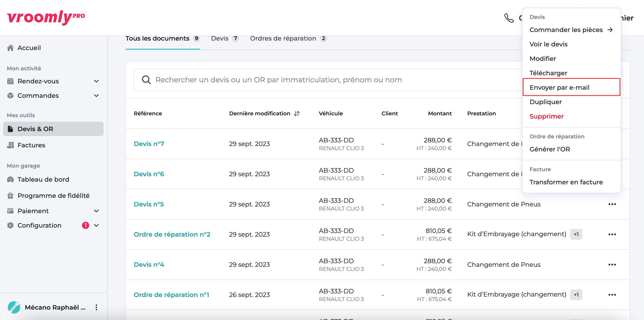Select Voir le devis menu entry
Viewport: 644px width, 320px height.
point(549,44)
